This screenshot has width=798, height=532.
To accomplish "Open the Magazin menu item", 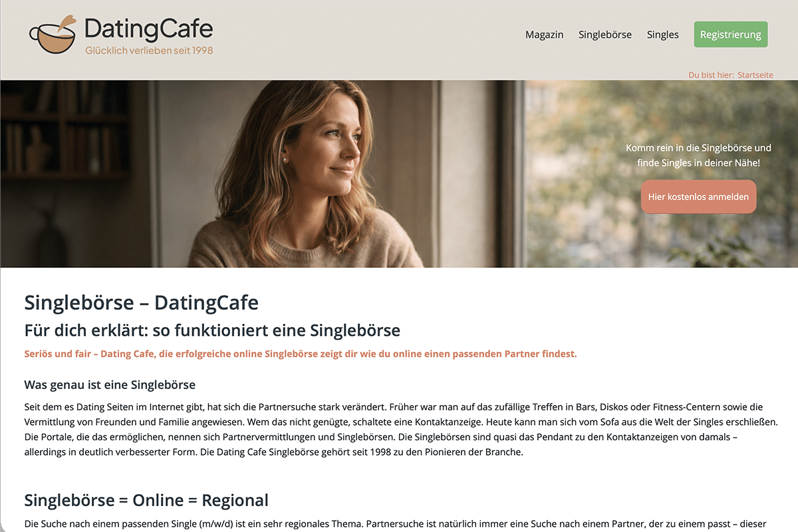I will 544,35.
